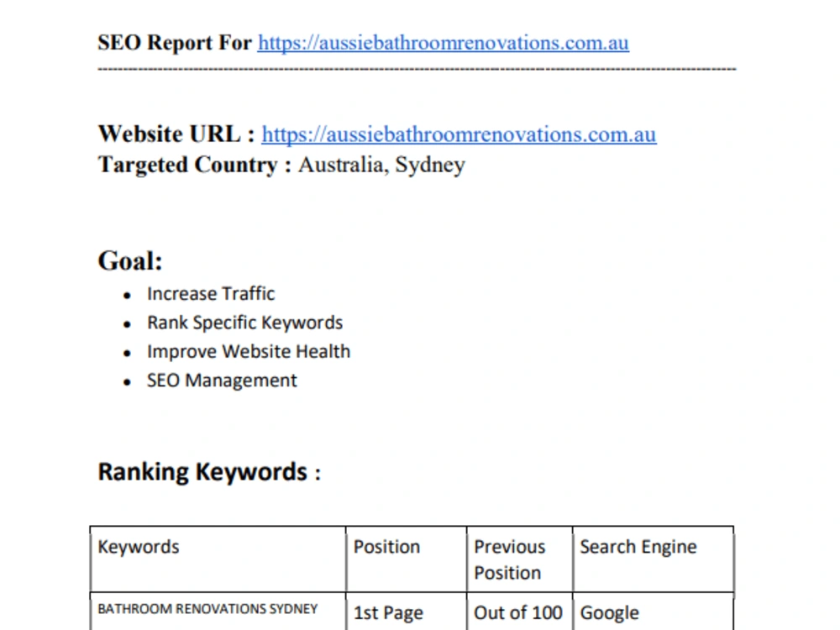Click the 'SEO Report For' title text
Viewport: 840px width, 630px height.
point(175,43)
